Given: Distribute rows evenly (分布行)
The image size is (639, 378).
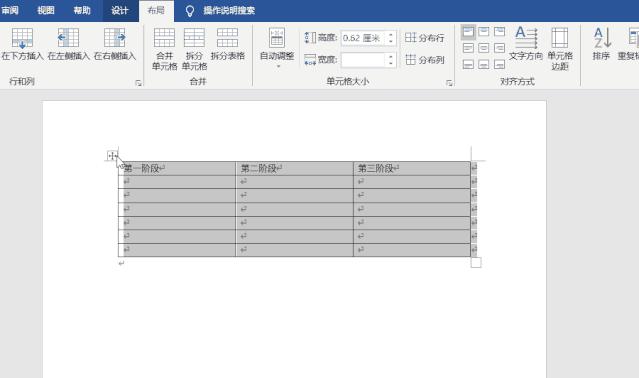Looking at the screenshot, I should (x=424, y=38).
